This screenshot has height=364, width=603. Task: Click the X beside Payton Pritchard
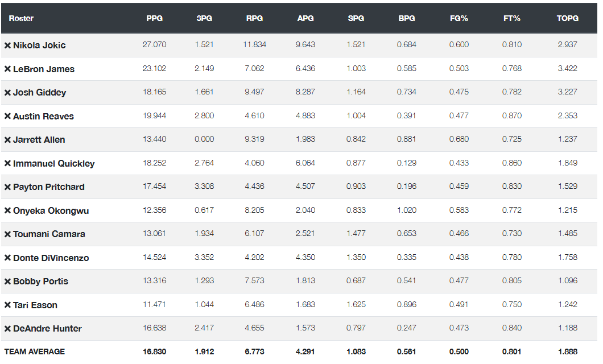[x=8, y=187]
